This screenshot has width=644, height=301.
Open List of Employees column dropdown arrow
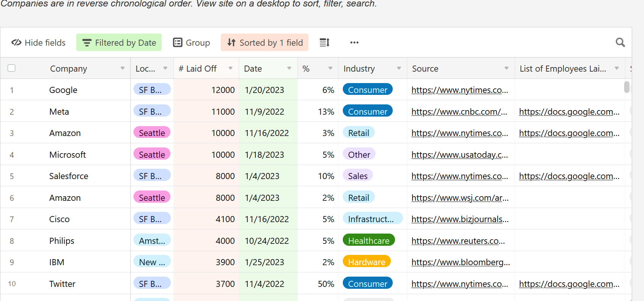[617, 68]
